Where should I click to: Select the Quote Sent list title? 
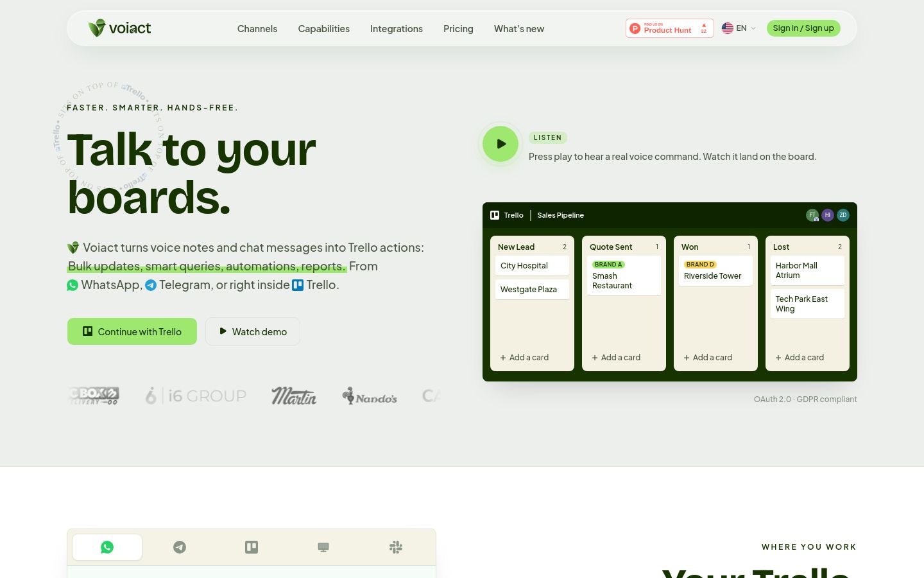[611, 247]
